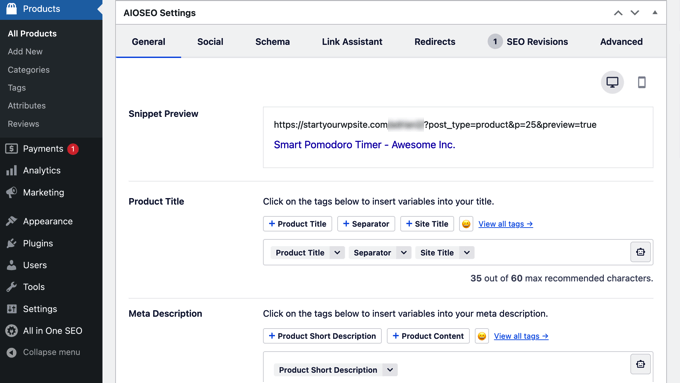The height and width of the screenshot is (383, 680).
Task: Expand Product Short Description tag dropdown in field
Action: (x=390, y=370)
